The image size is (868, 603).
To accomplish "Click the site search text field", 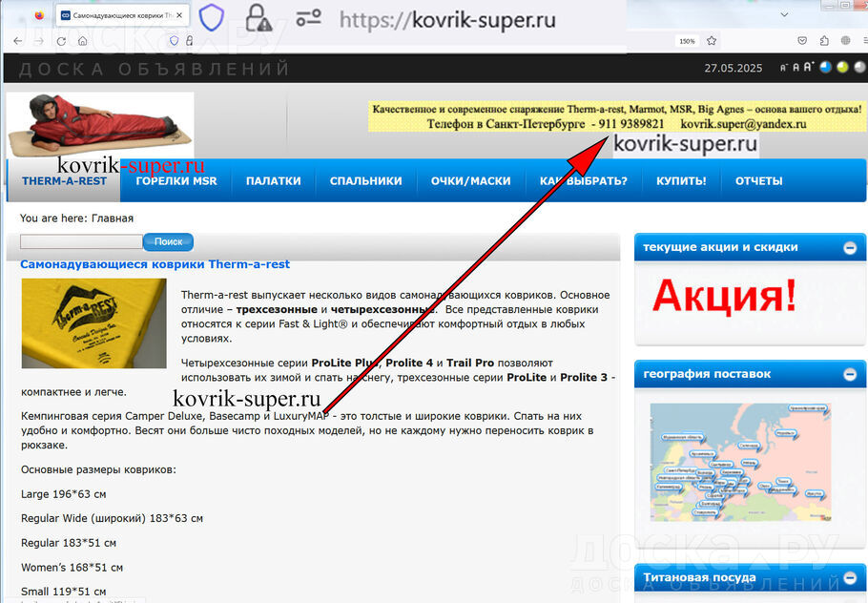I will coord(81,242).
